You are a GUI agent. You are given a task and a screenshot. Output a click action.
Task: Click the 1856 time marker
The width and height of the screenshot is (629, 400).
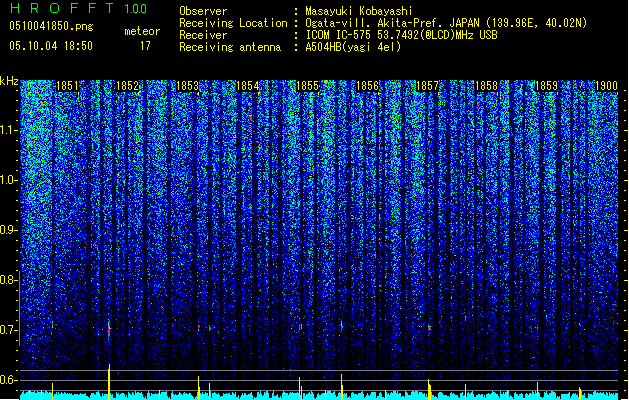click(x=367, y=86)
